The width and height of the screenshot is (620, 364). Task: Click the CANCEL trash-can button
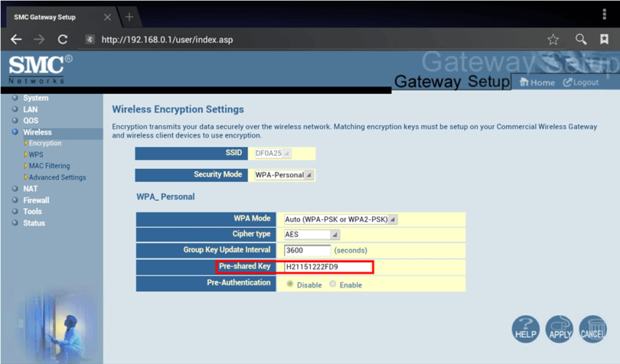(592, 329)
